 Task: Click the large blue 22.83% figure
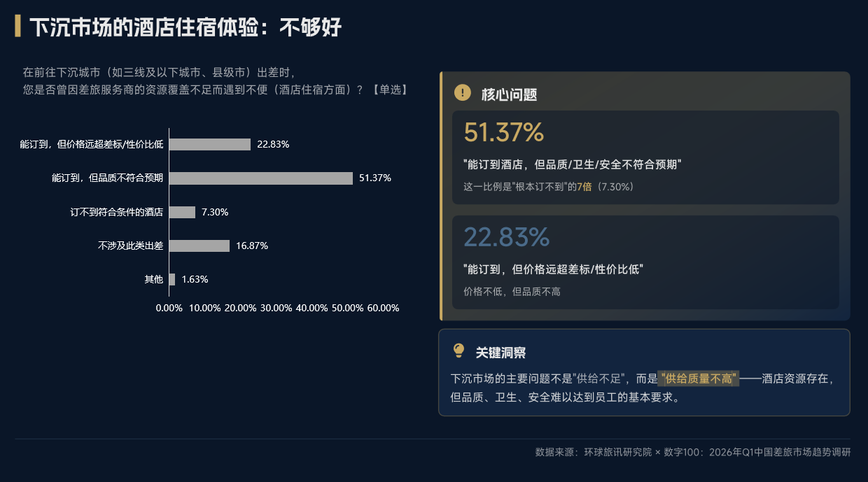[x=506, y=238]
